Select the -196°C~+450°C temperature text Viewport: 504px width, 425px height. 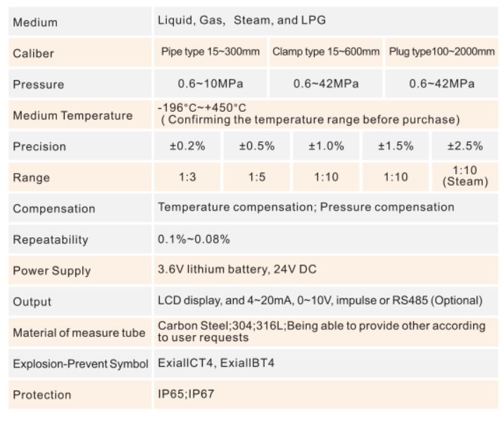pos(202,108)
